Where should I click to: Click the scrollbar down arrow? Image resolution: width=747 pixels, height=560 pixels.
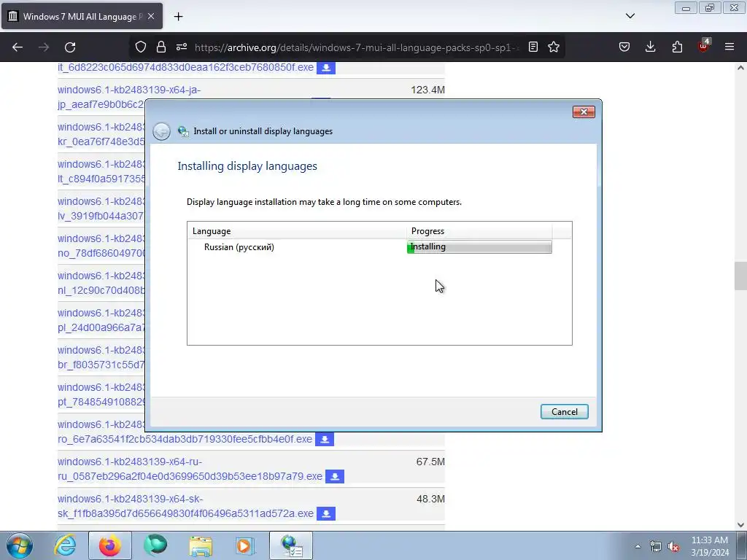click(x=740, y=525)
